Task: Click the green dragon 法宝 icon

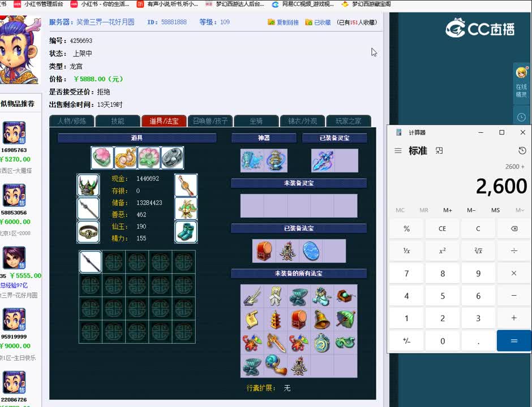Action: click(345, 342)
